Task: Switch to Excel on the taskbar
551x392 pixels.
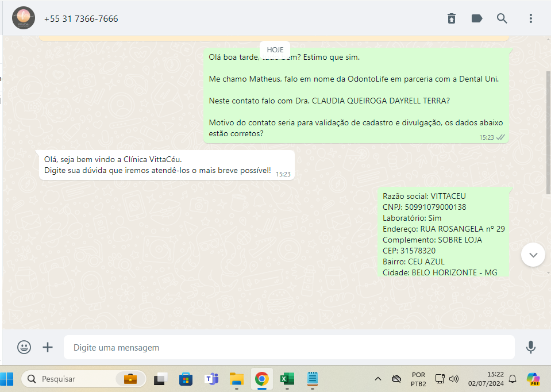Action: 287,379
